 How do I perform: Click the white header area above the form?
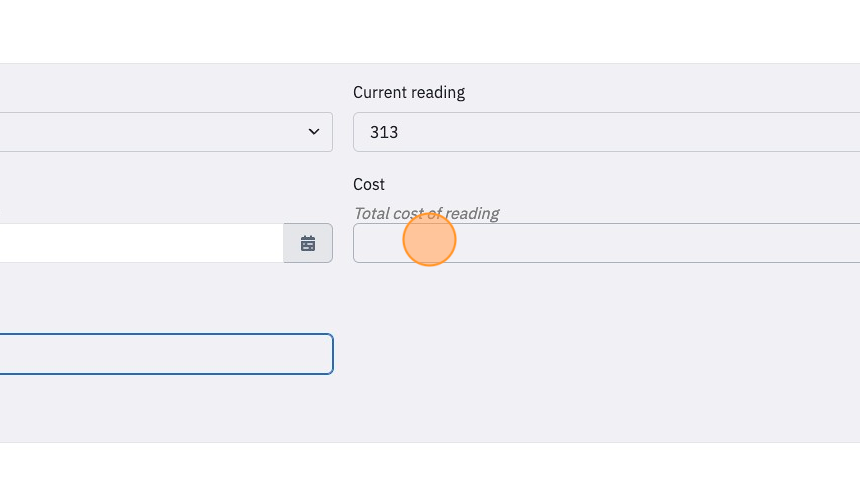(x=430, y=31)
